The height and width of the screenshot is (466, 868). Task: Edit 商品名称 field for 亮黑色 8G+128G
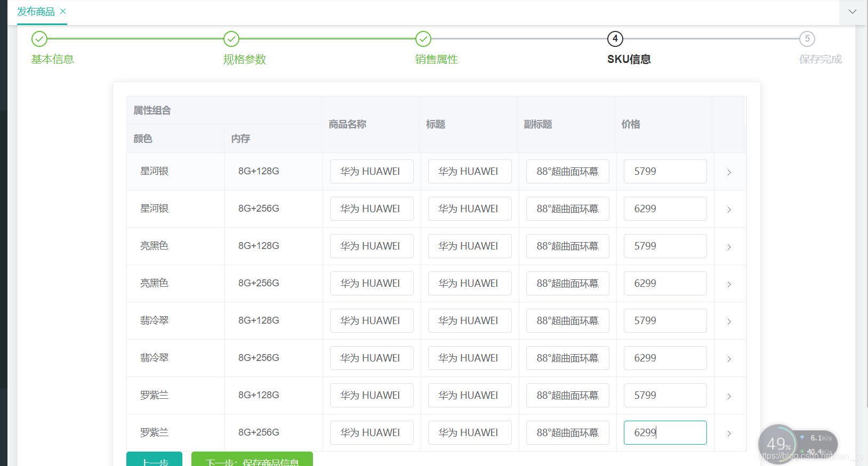pos(372,246)
